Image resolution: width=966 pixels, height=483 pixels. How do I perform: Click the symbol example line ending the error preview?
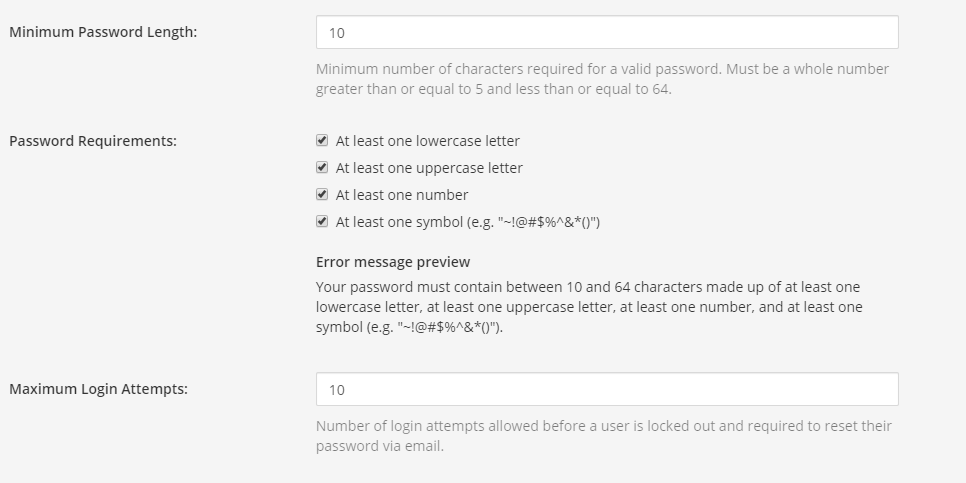pos(410,327)
